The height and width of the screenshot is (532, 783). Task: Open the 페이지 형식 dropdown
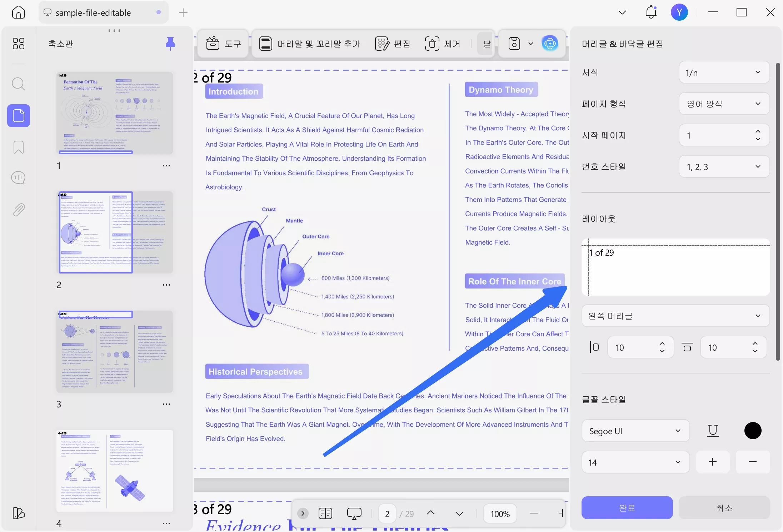pyautogui.click(x=724, y=104)
